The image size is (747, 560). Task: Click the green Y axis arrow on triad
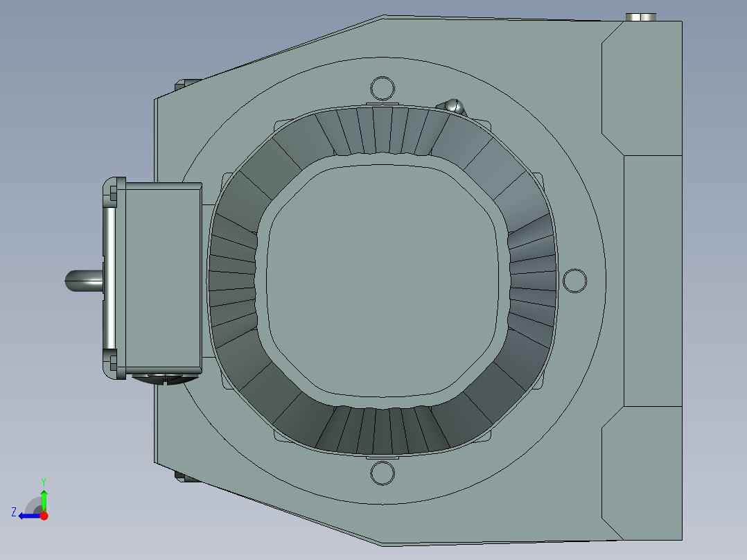pos(44,500)
